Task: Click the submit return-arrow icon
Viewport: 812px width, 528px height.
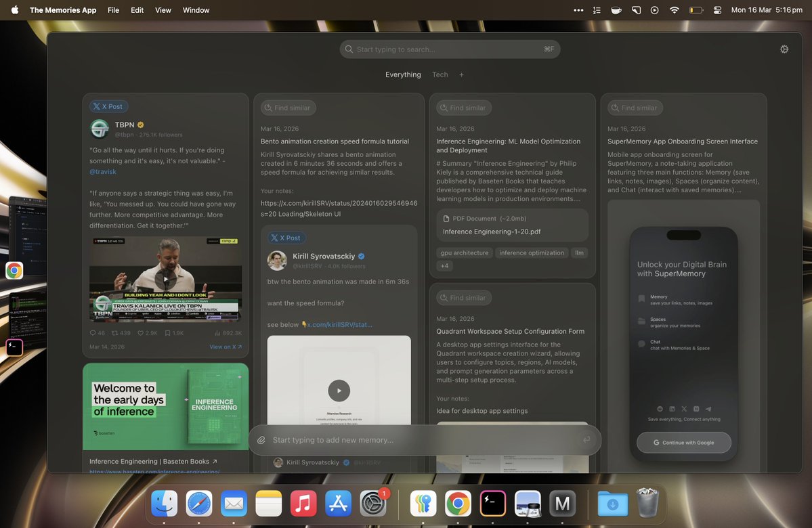Action: [586, 439]
